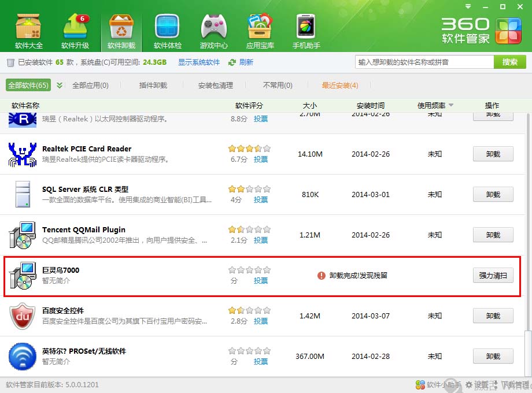Click 强力清扫 for 巨灵鸟7000

[x=493, y=276]
